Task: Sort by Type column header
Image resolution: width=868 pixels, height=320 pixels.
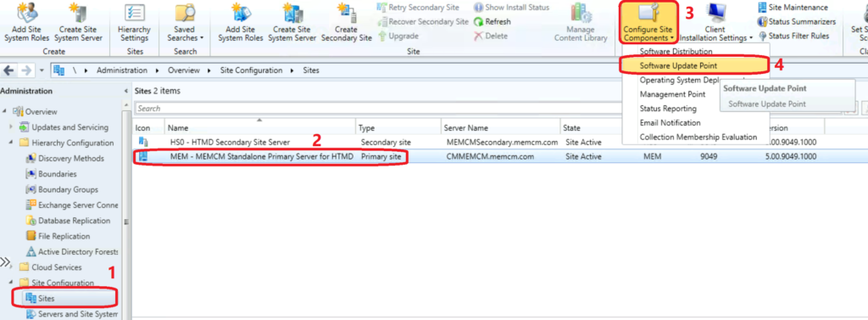Action: click(x=398, y=127)
